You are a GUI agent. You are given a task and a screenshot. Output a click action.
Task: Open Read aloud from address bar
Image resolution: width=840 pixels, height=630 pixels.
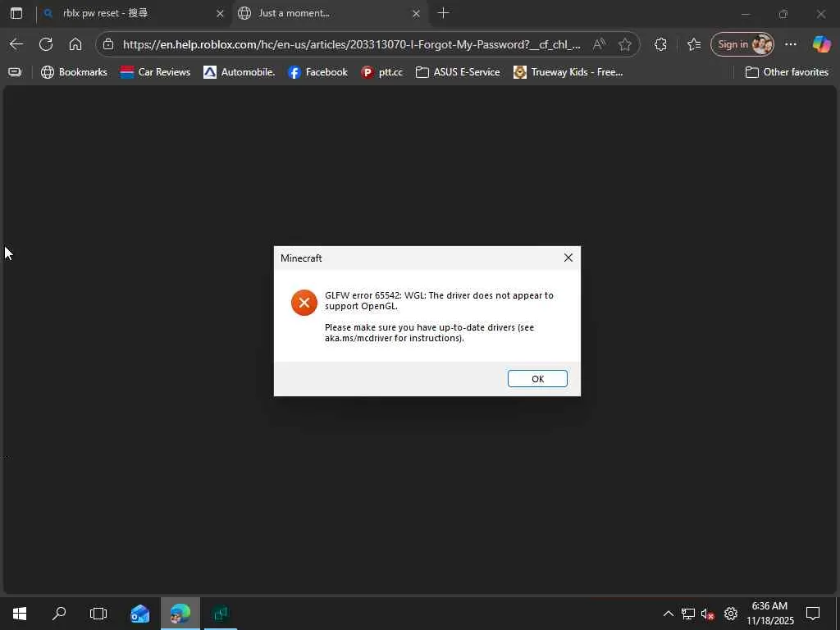tap(600, 44)
